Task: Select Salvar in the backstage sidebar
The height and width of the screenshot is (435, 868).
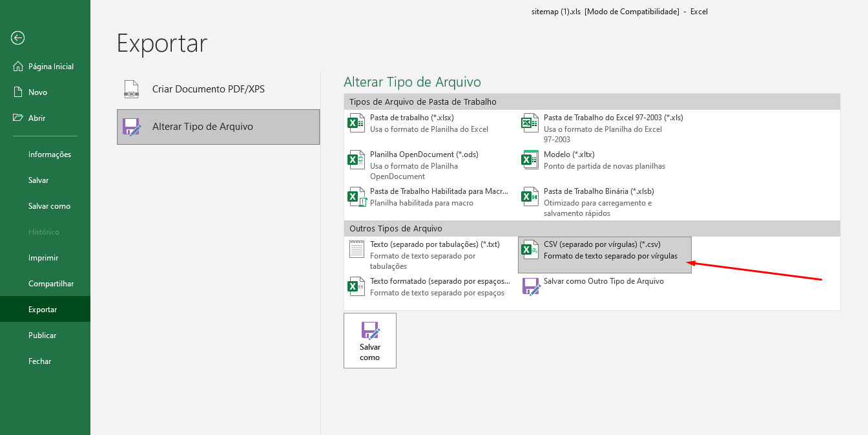Action: pyautogui.click(x=45, y=180)
